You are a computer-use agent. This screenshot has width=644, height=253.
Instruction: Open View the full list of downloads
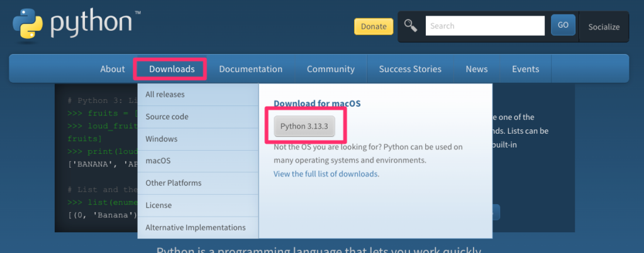pos(326,174)
